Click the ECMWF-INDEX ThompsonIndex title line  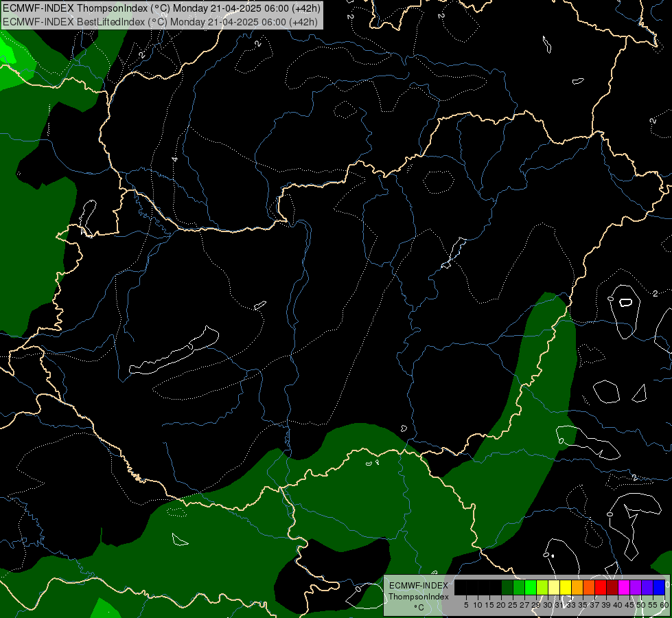pos(161,8)
